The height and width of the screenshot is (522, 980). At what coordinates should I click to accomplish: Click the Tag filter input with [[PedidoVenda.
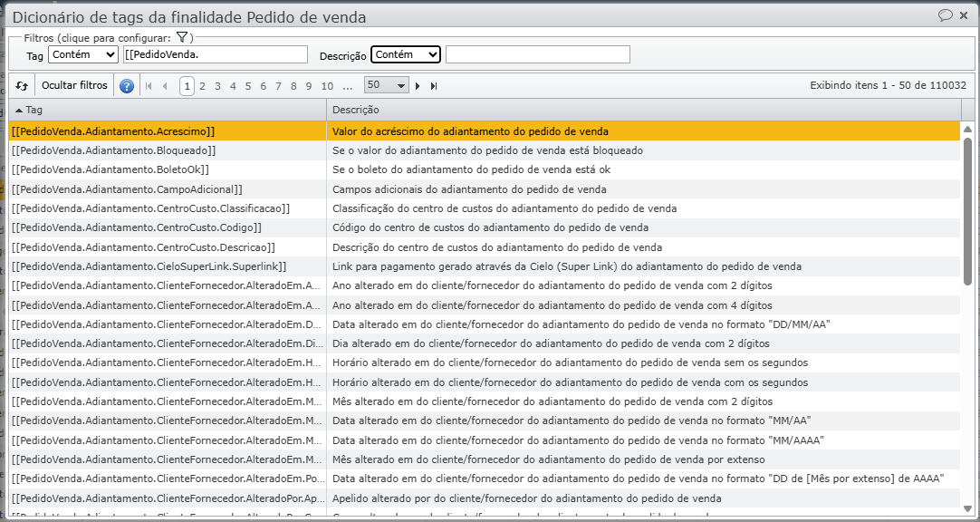click(216, 54)
